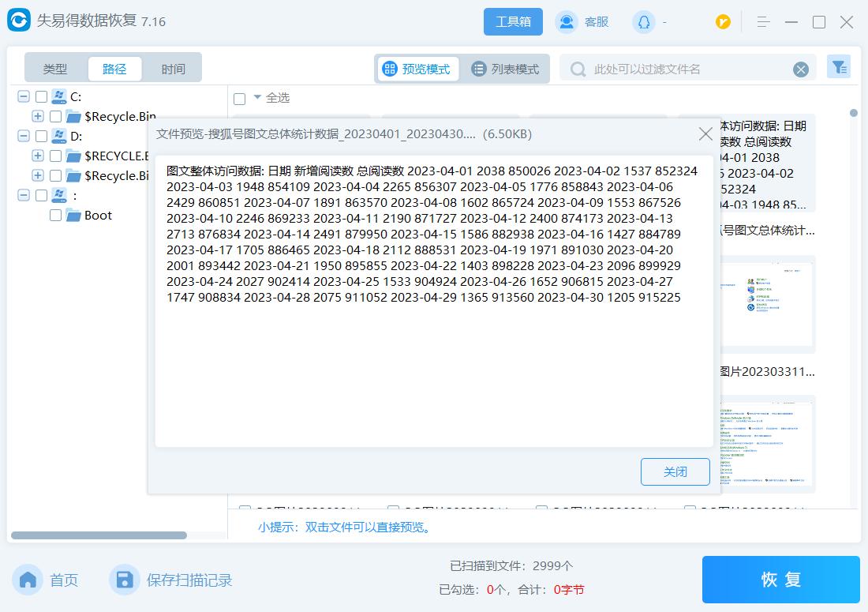Image resolution: width=868 pixels, height=612 pixels.
Task: Enable the 全选 select-all checkbox
Action: tap(238, 98)
